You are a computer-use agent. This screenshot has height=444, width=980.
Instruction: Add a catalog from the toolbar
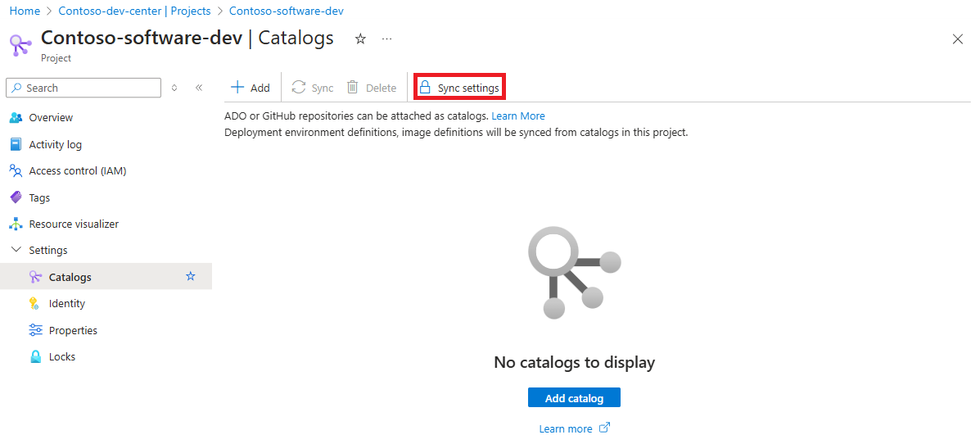(x=250, y=88)
